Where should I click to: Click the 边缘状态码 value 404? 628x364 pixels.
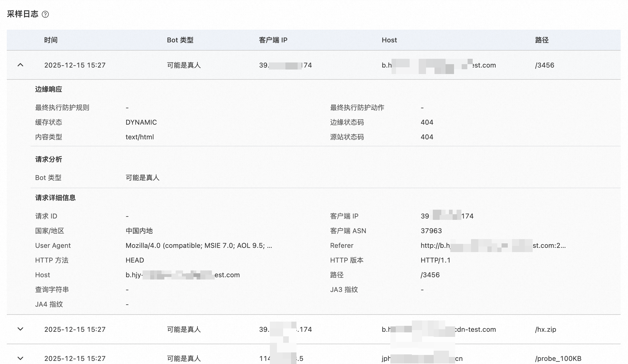click(427, 122)
